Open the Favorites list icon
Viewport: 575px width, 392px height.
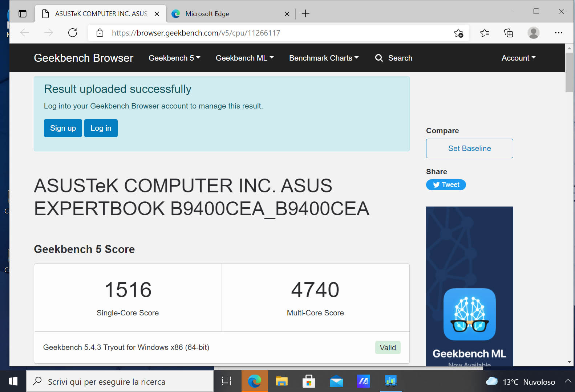pos(485,33)
